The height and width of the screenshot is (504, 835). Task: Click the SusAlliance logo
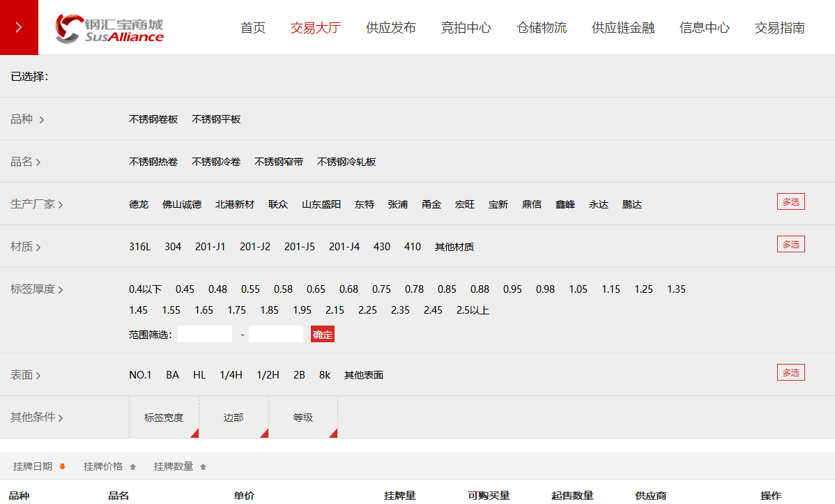(109, 29)
